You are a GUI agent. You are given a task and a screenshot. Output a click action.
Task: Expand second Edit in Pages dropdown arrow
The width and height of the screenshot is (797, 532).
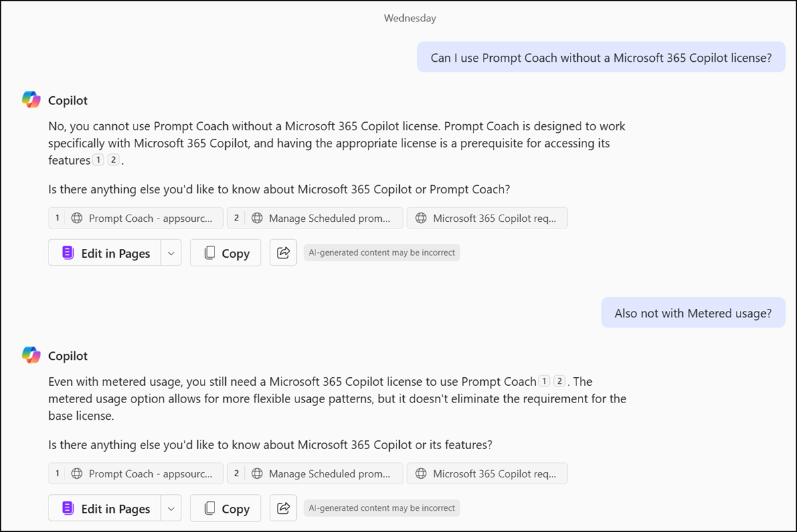pos(171,509)
